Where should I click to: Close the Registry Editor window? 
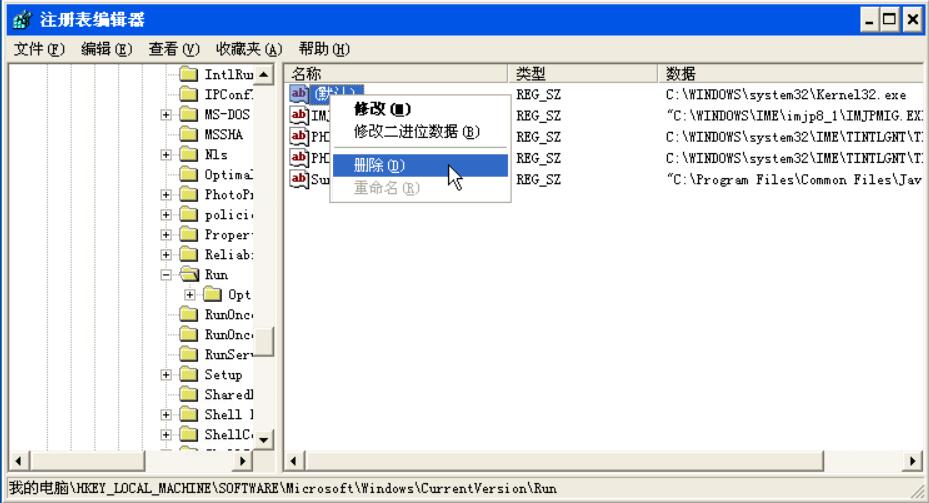[912, 21]
